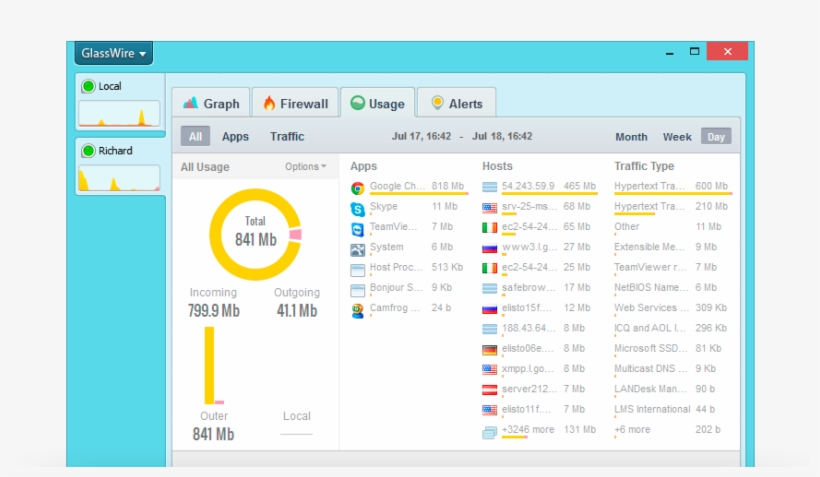Click the US flag beside srv-25-ms host

489,208
